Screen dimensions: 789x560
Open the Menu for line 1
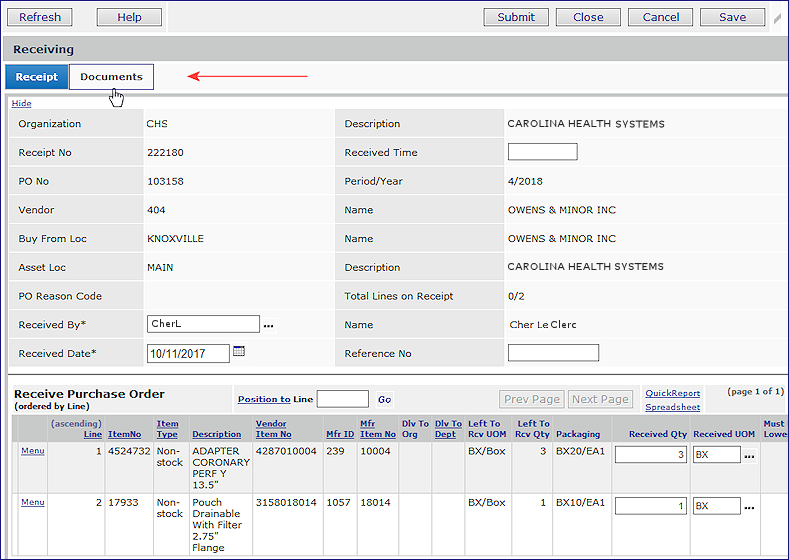pos(33,451)
